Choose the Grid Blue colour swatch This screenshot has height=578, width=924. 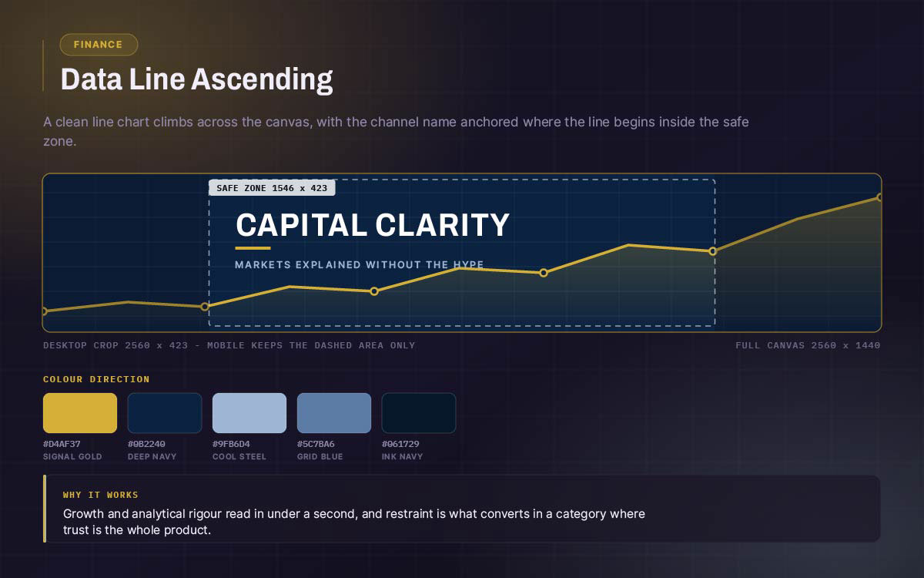point(334,413)
